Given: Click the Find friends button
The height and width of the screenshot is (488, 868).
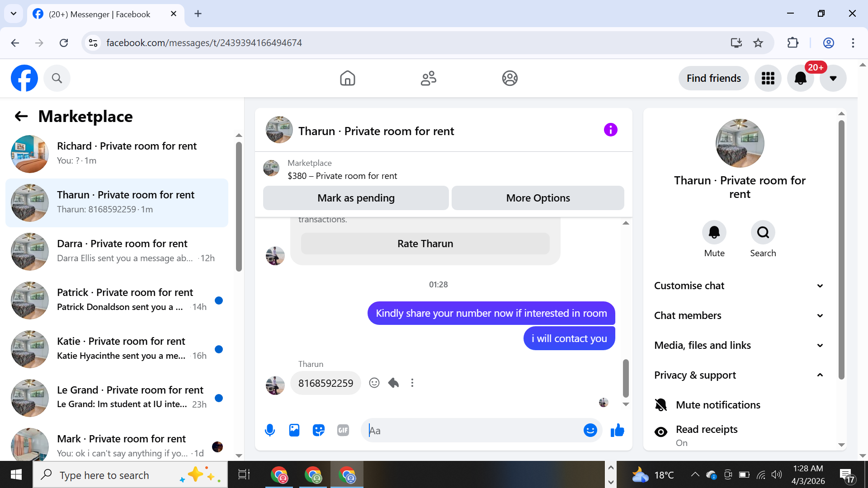Looking at the screenshot, I should pyautogui.click(x=714, y=78).
